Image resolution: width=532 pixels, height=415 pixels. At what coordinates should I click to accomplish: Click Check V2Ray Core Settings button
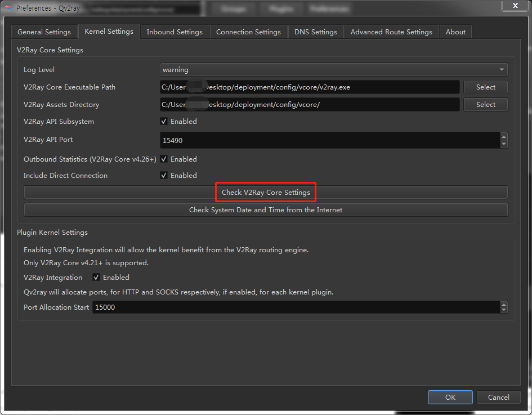(266, 193)
